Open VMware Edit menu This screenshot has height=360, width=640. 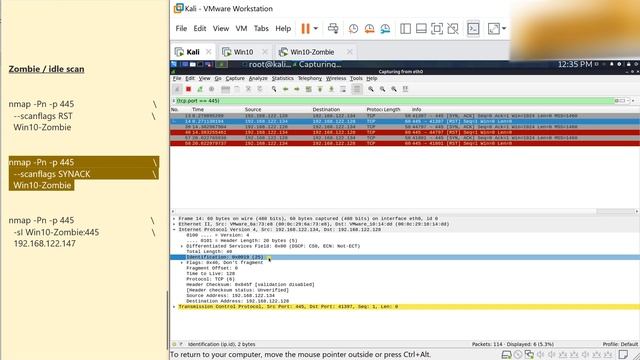click(x=200, y=29)
